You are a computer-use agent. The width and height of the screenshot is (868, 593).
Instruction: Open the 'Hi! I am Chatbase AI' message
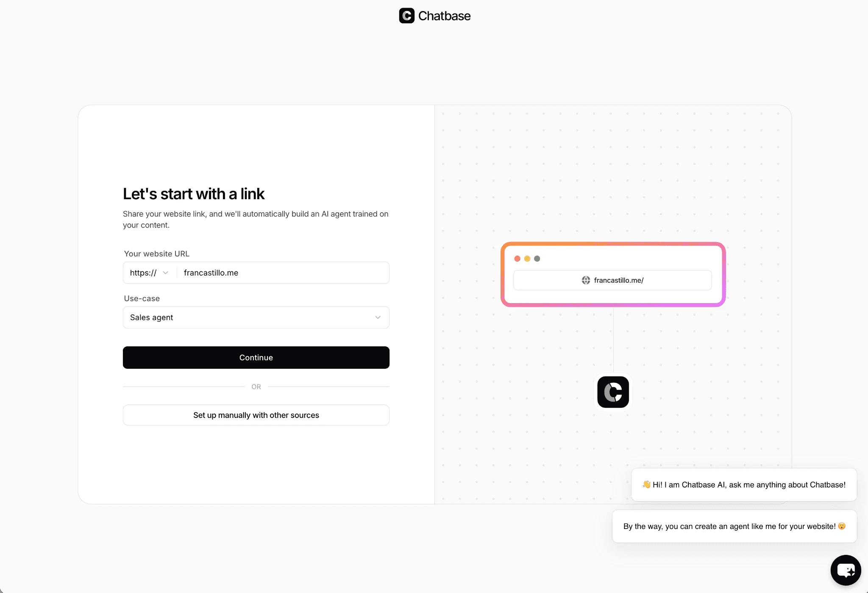(x=744, y=484)
